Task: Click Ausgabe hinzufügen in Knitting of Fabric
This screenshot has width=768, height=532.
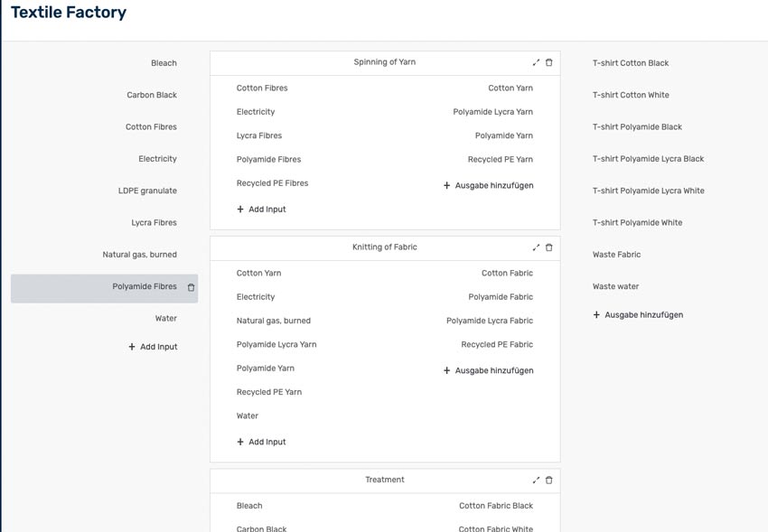Action: point(488,371)
